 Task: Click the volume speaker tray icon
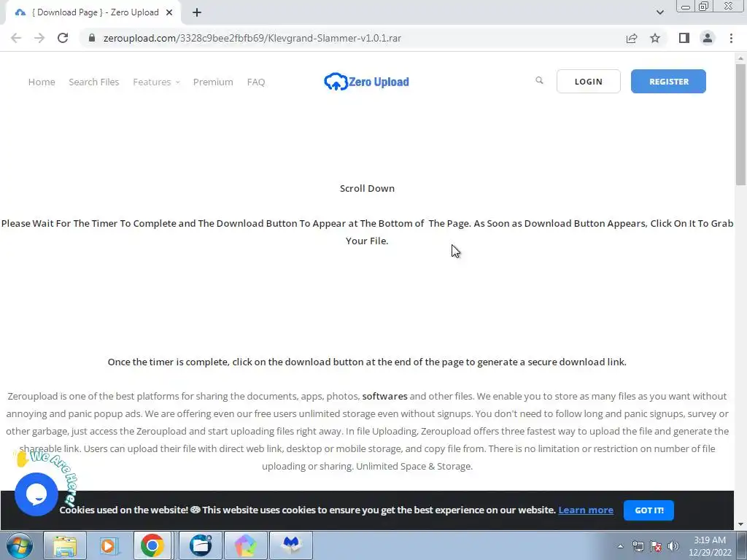(673, 546)
